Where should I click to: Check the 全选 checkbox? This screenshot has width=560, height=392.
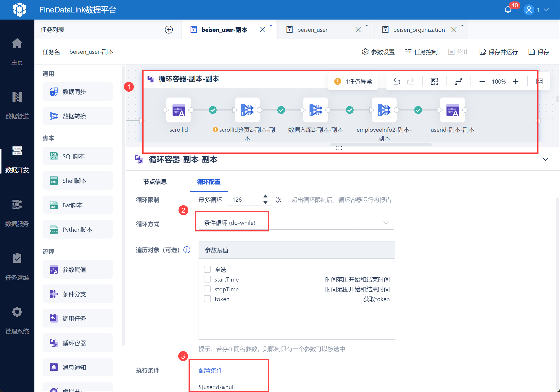[207, 269]
